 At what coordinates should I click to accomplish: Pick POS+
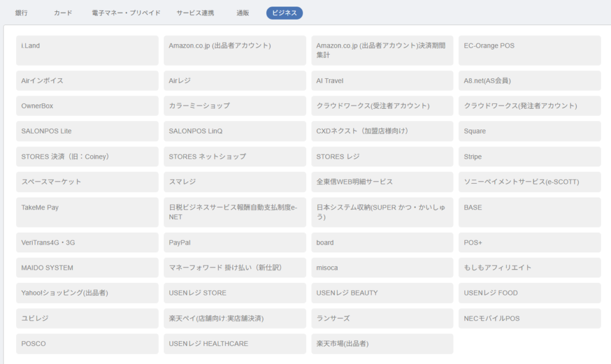click(x=530, y=242)
